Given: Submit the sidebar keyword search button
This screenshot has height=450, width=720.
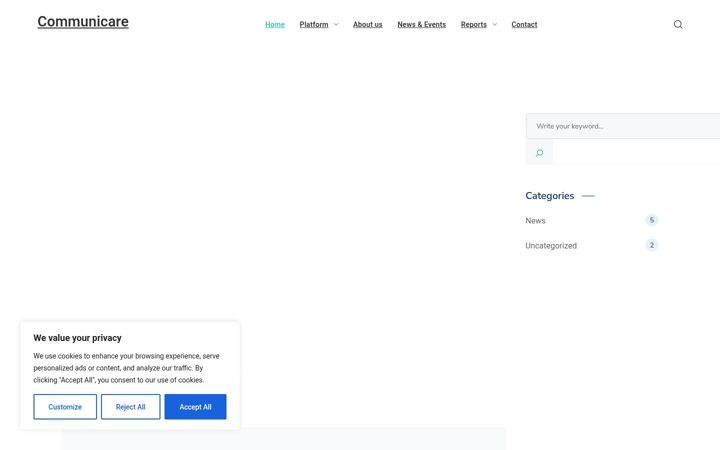Looking at the screenshot, I should (539, 152).
